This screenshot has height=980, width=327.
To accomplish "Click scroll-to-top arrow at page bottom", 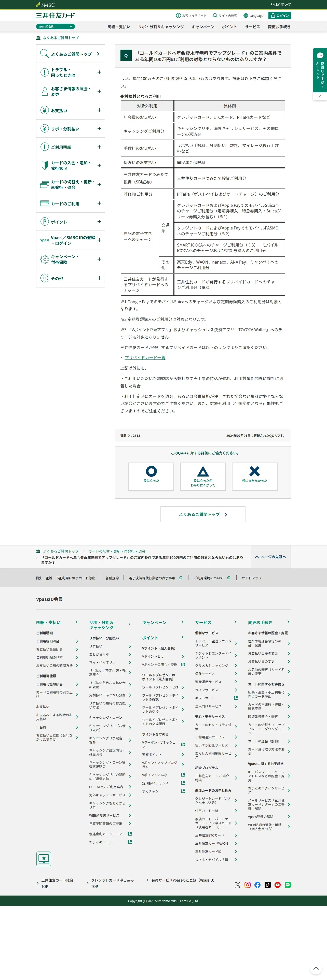I will pyautogui.click(x=316, y=968).
